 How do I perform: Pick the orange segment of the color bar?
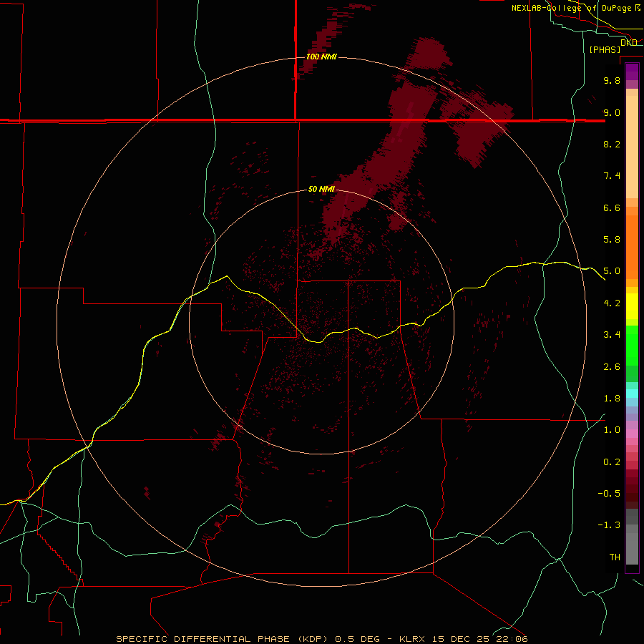click(632, 247)
